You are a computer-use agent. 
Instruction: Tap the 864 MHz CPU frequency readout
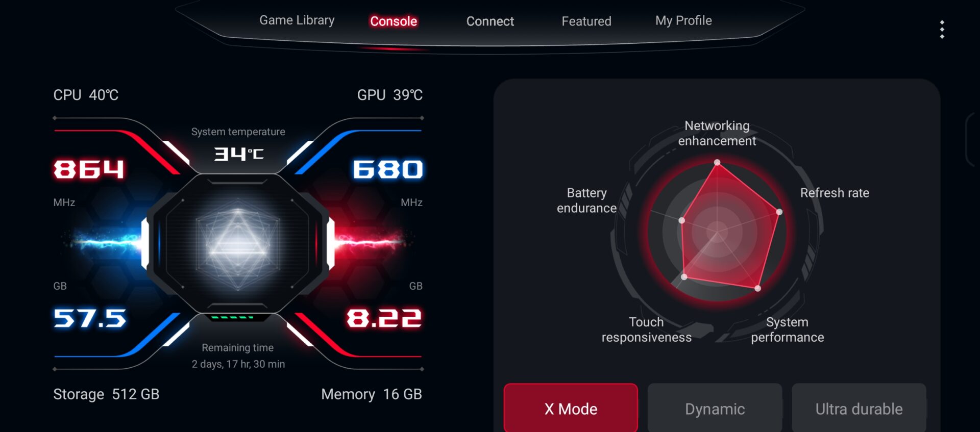89,169
